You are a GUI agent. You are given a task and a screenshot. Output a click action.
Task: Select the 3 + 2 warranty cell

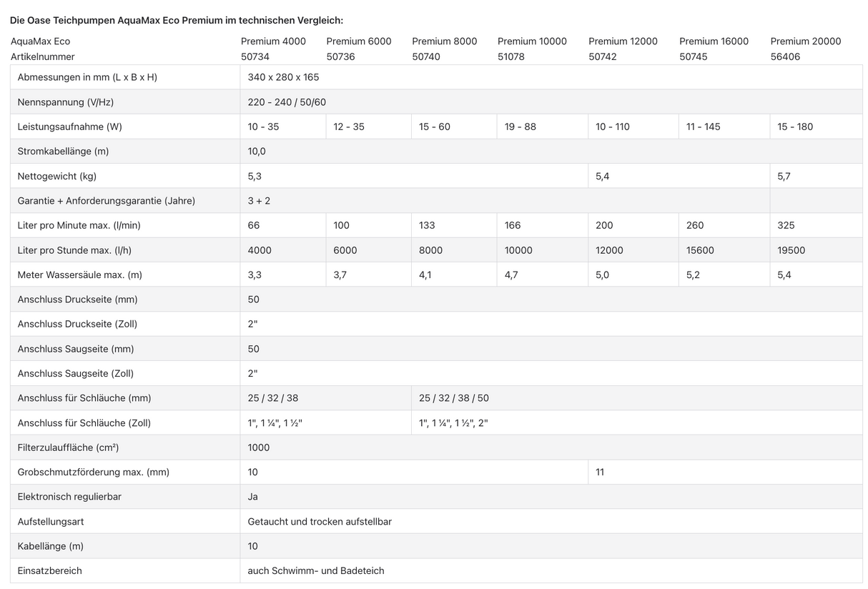click(x=259, y=201)
